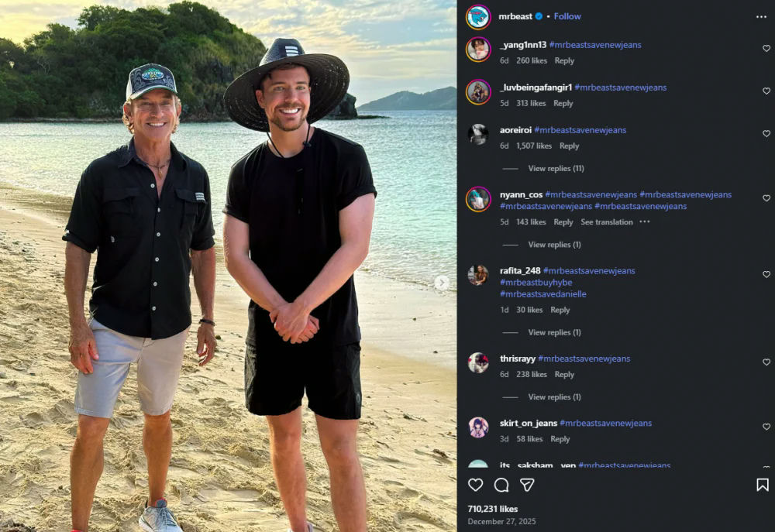The width and height of the screenshot is (775, 532).
Task: Like the thrisrayy comment
Action: tap(766, 362)
